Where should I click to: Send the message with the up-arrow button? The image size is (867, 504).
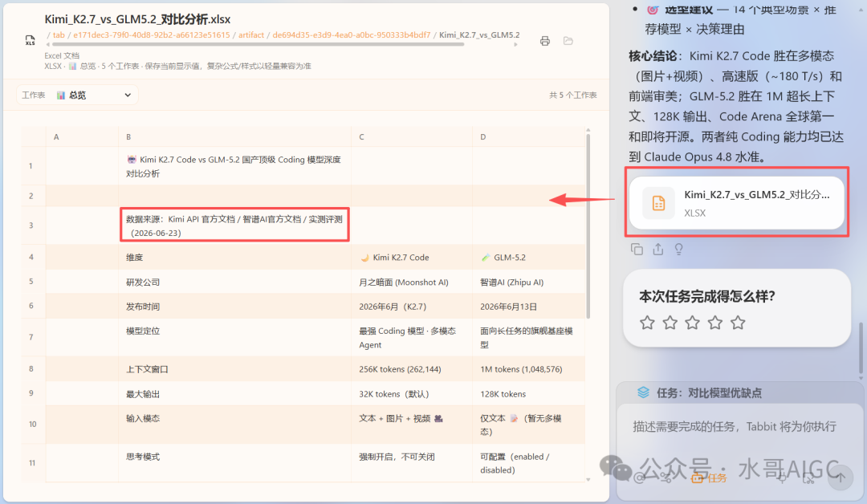coord(841,478)
